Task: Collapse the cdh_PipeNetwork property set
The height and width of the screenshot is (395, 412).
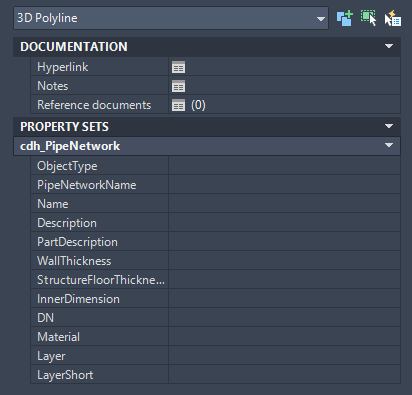Action: point(389,145)
